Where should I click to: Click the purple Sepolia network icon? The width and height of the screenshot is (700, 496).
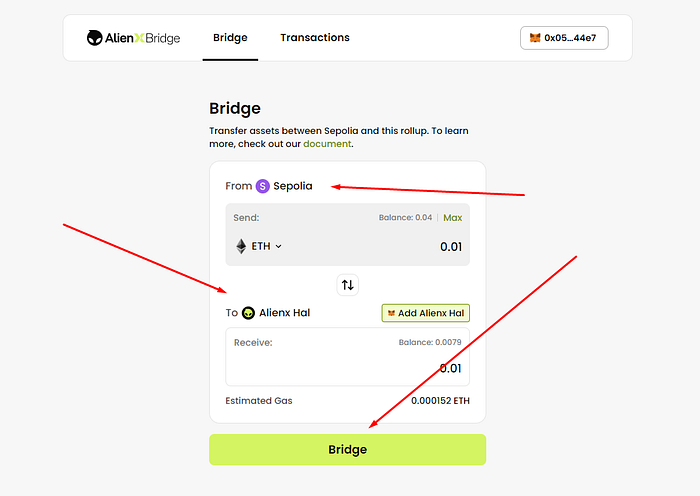pos(263,186)
